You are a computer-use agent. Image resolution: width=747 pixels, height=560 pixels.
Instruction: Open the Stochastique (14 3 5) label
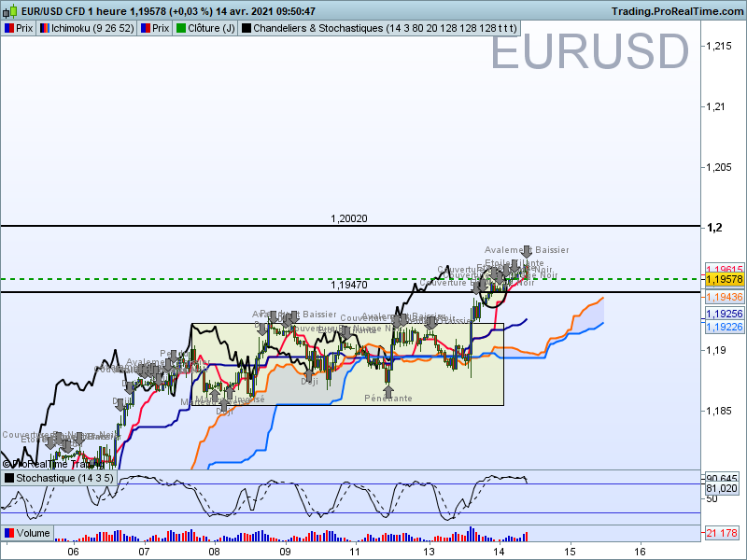(x=64, y=478)
